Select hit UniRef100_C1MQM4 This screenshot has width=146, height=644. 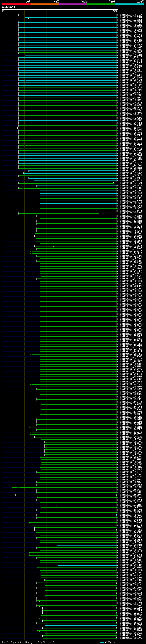pos(131,17)
